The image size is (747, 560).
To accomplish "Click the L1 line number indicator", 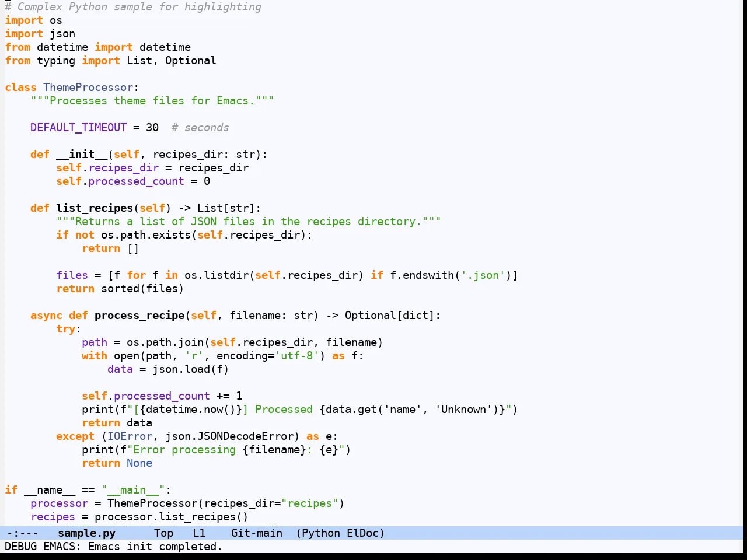I will tap(199, 533).
